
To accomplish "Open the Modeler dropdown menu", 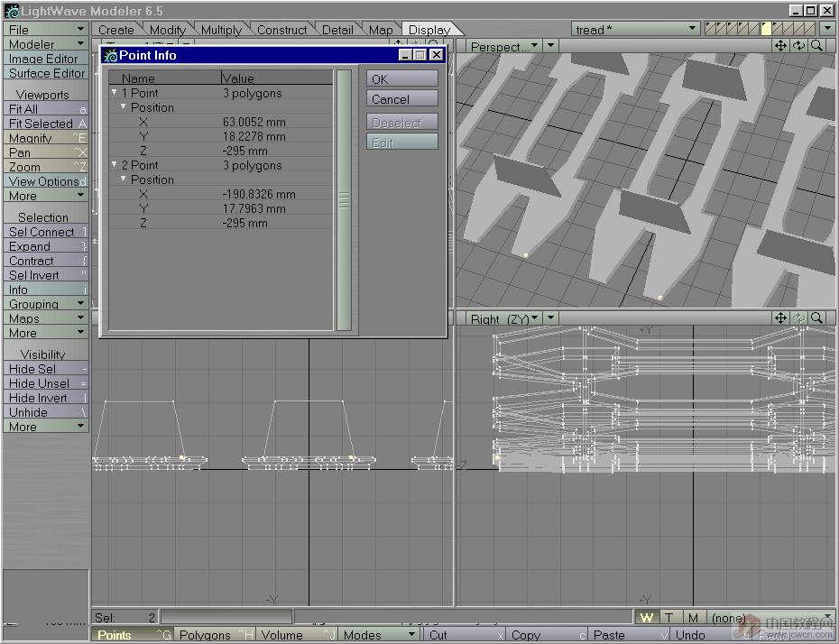I will pyautogui.click(x=46, y=43).
